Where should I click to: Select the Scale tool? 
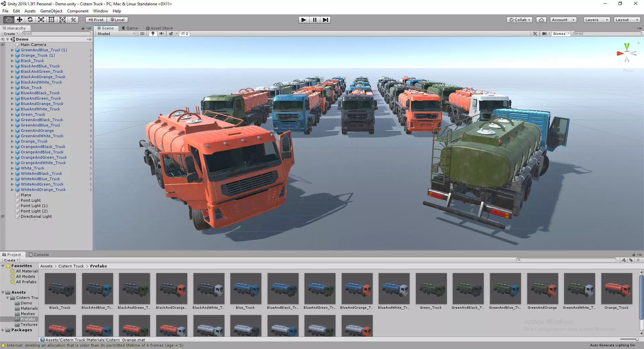tap(41, 20)
